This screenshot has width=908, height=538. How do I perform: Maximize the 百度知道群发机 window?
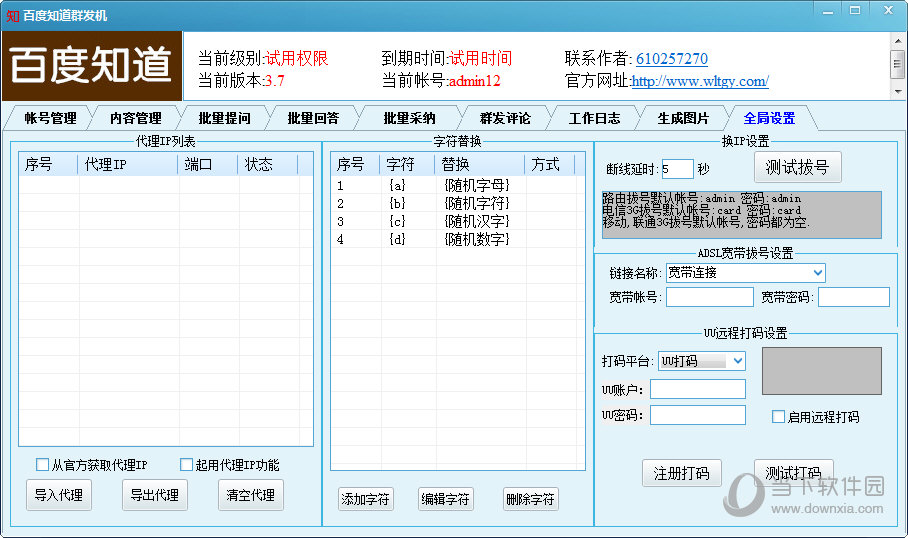(855, 10)
